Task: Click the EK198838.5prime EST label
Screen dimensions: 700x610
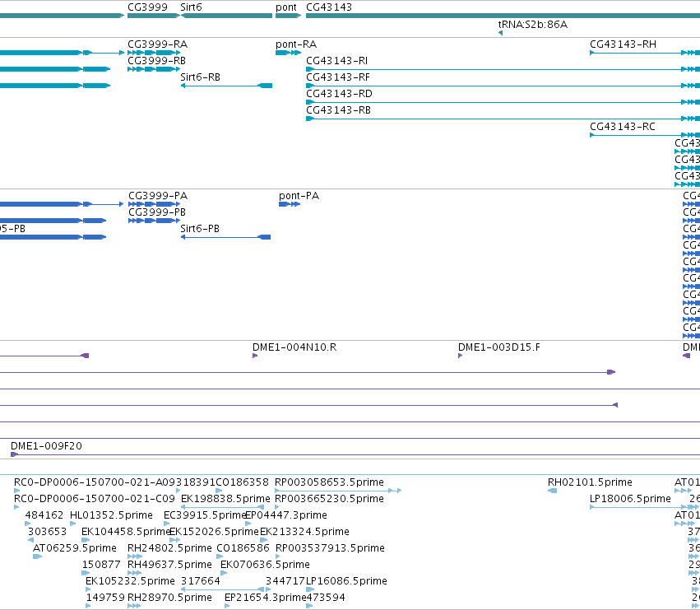Action: coord(225,499)
